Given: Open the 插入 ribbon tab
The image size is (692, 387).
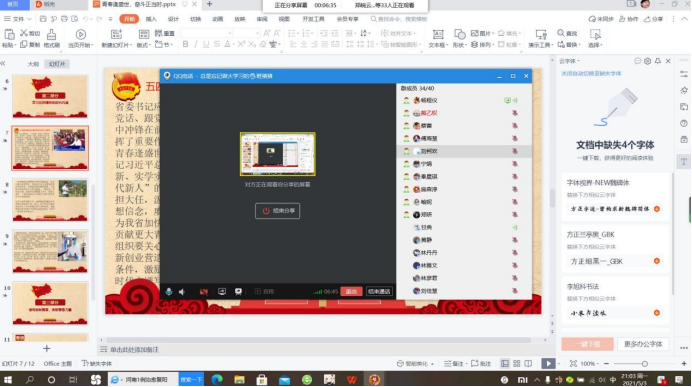Looking at the screenshot, I should click(x=151, y=19).
